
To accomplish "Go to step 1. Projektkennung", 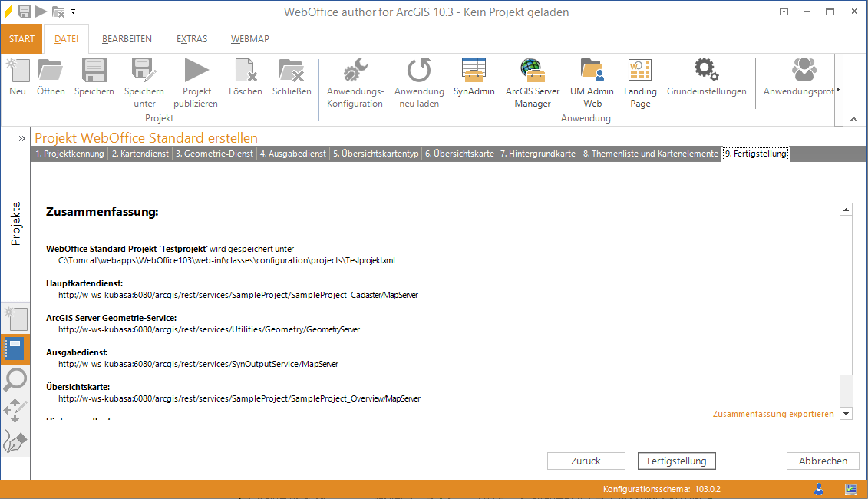I will [70, 154].
